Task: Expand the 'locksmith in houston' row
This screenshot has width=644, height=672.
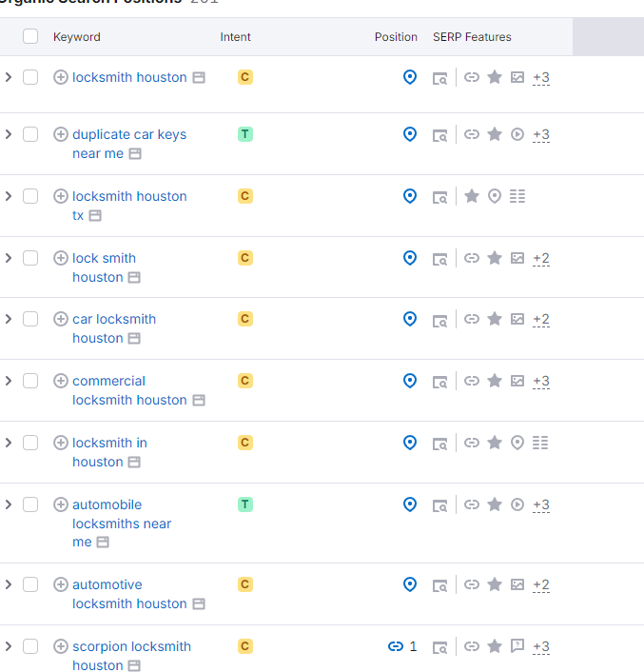Action: [9, 443]
